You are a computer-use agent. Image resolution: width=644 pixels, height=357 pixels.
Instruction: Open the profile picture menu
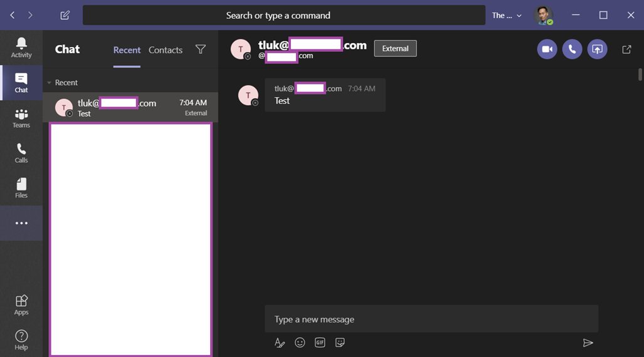click(x=543, y=16)
